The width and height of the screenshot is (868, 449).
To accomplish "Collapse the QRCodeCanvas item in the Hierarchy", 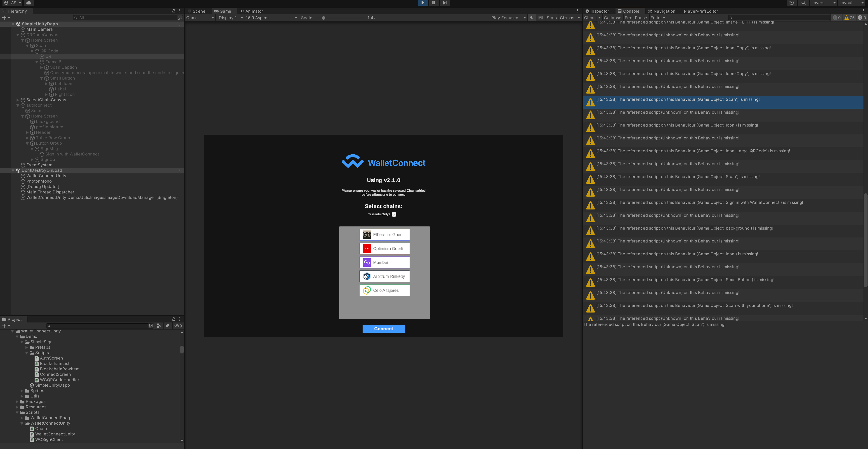I will click(x=18, y=35).
